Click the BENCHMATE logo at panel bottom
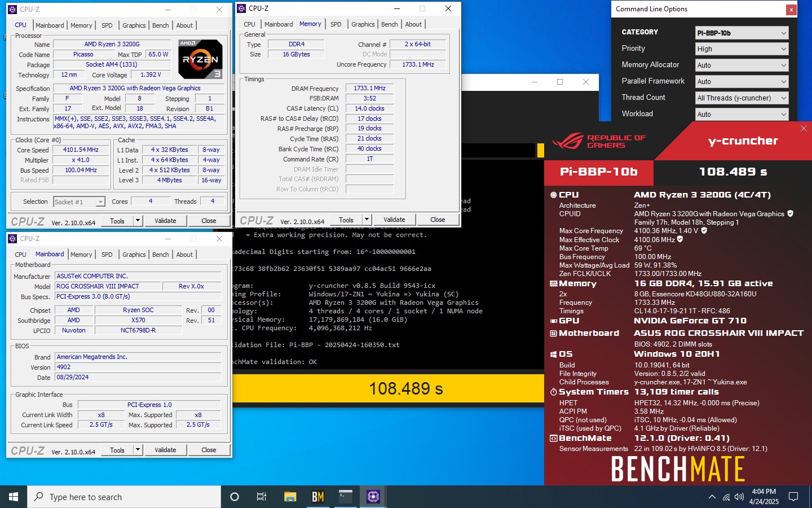The width and height of the screenshot is (812, 508). (678, 468)
